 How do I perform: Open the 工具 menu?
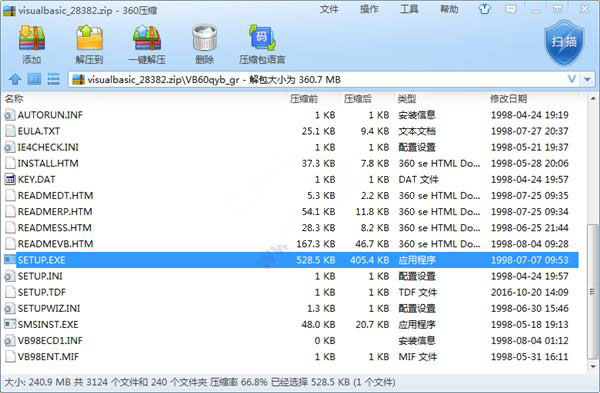click(x=409, y=9)
